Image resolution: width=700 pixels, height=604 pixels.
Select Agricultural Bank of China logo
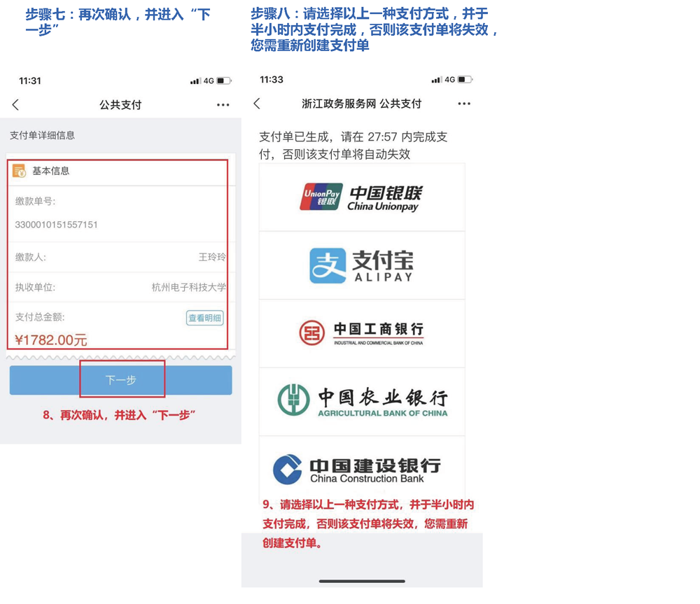click(361, 401)
